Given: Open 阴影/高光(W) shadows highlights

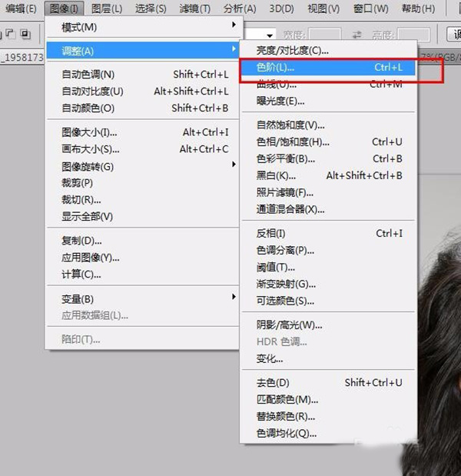Looking at the screenshot, I should [329, 325].
